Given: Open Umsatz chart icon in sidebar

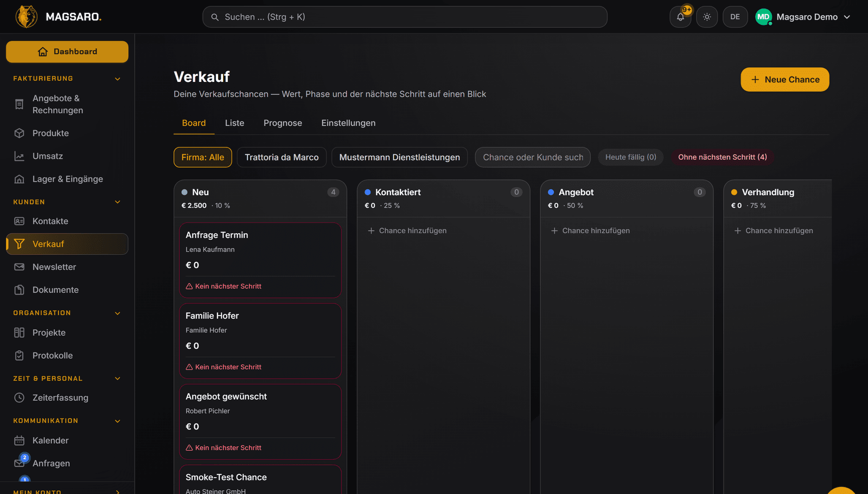Looking at the screenshot, I should coord(20,156).
